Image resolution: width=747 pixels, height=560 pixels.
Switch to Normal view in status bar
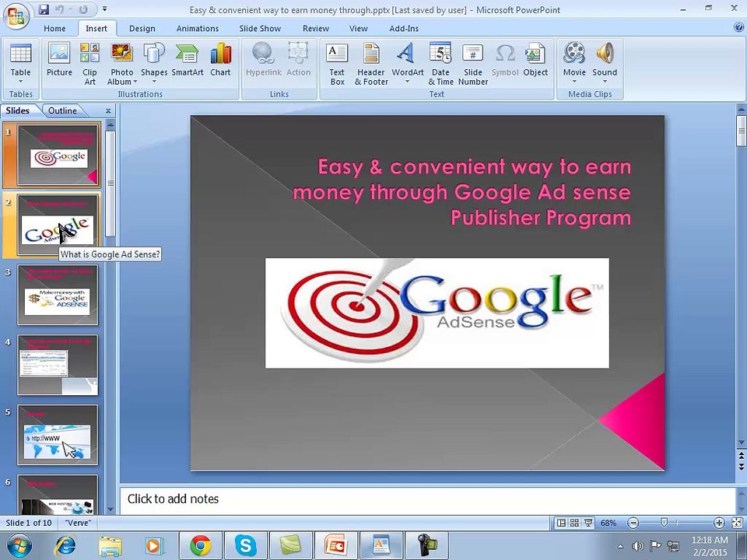click(561, 523)
